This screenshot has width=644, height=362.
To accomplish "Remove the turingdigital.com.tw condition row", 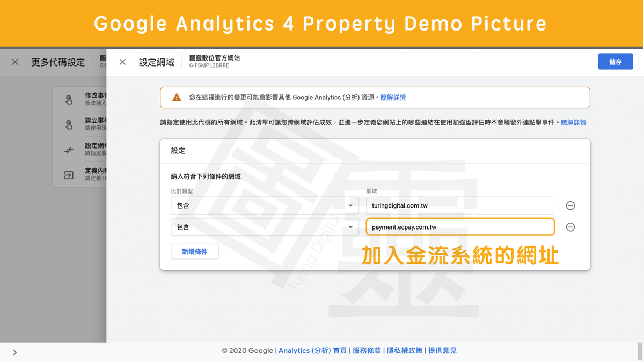I will (x=570, y=205).
